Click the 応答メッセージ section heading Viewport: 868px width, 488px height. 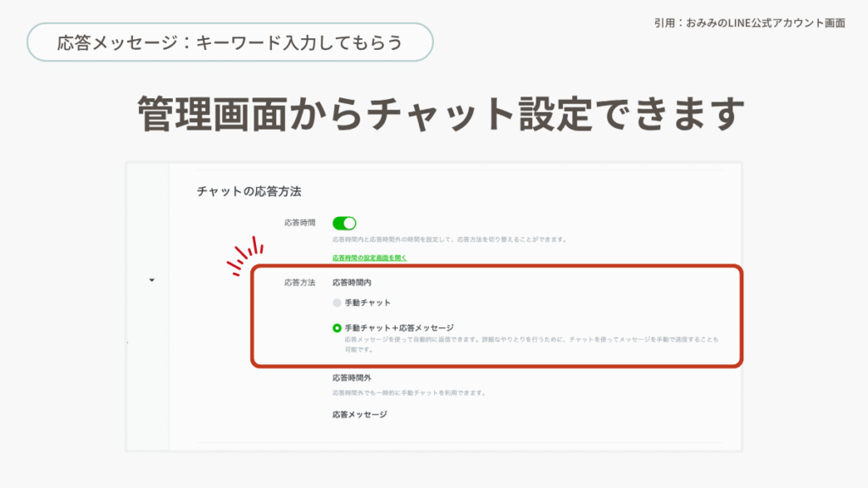pyautogui.click(x=359, y=414)
